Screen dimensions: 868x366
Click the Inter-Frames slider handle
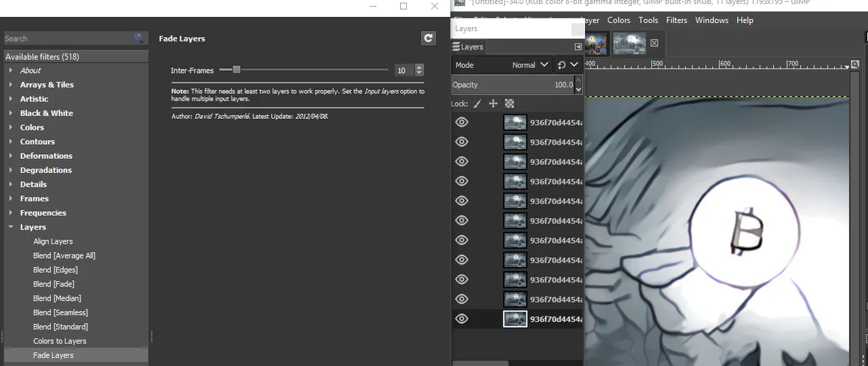coord(236,69)
